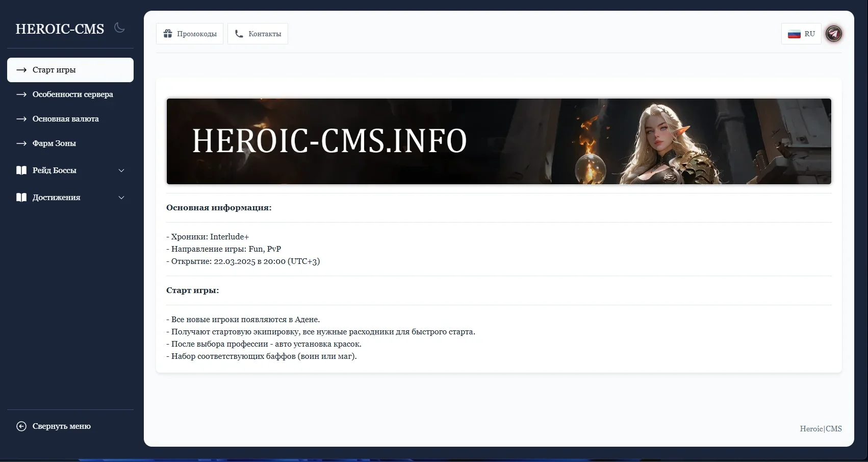Click the arrow icon beside Особенности сервера

21,94
